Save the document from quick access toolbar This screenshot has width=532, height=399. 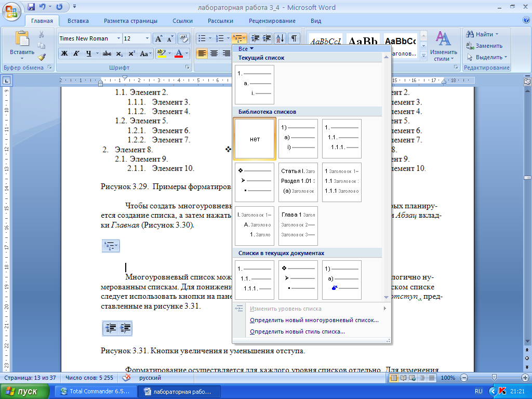click(x=31, y=6)
